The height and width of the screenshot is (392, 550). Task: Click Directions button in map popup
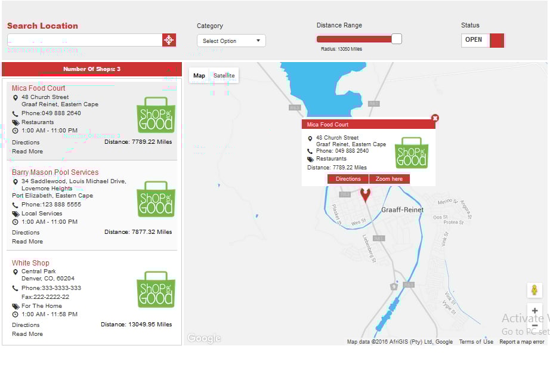pyautogui.click(x=348, y=179)
